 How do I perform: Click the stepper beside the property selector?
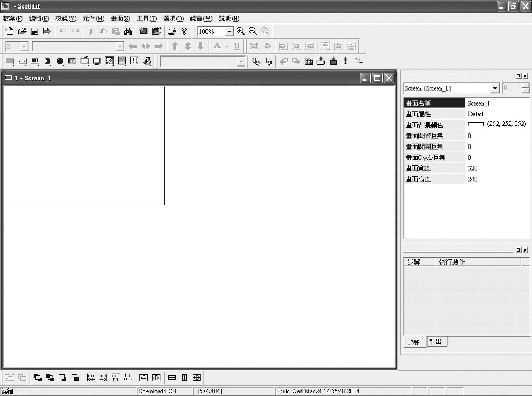tap(525, 88)
